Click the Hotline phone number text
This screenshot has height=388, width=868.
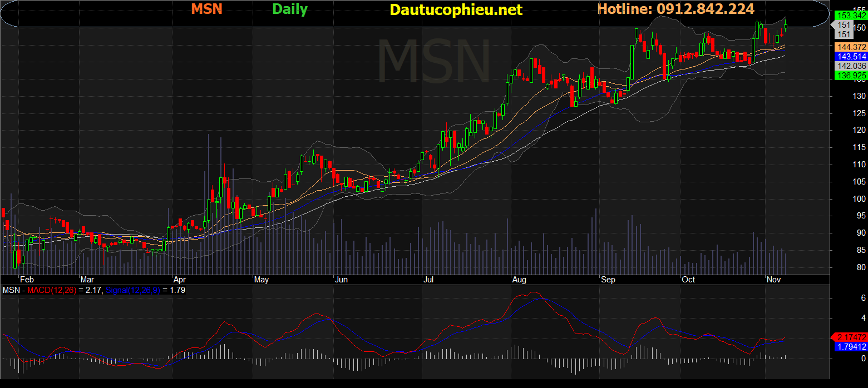(x=675, y=9)
